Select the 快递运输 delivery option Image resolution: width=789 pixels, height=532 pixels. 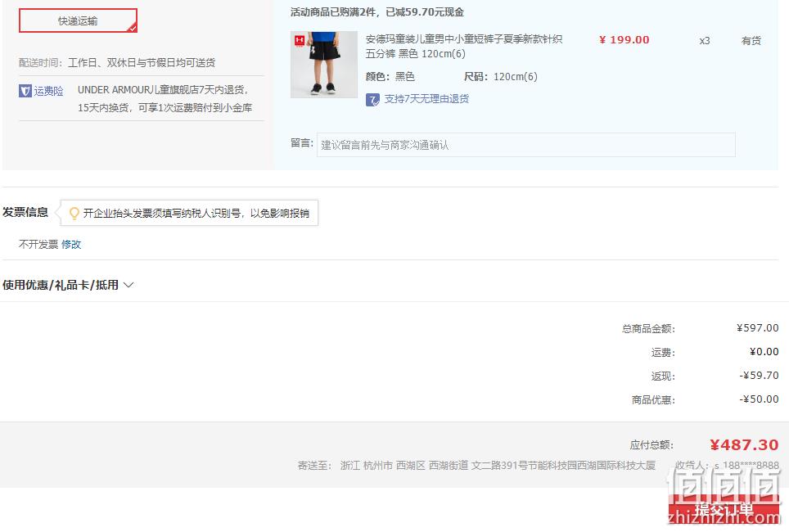pos(78,20)
